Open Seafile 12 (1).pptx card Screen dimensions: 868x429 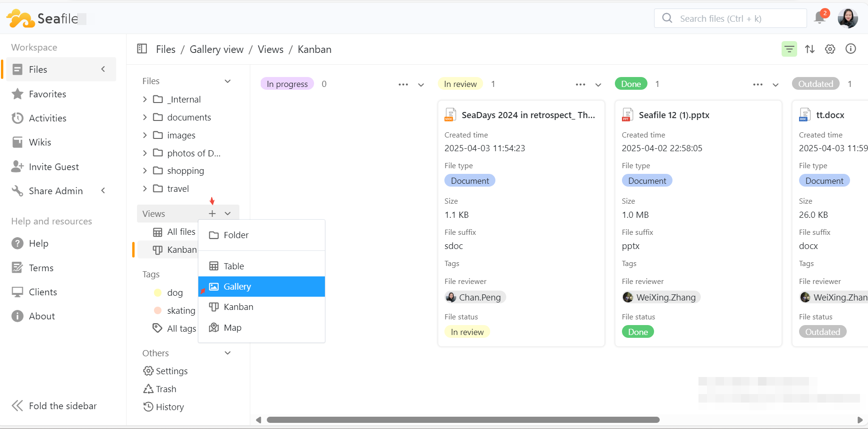[x=673, y=115]
